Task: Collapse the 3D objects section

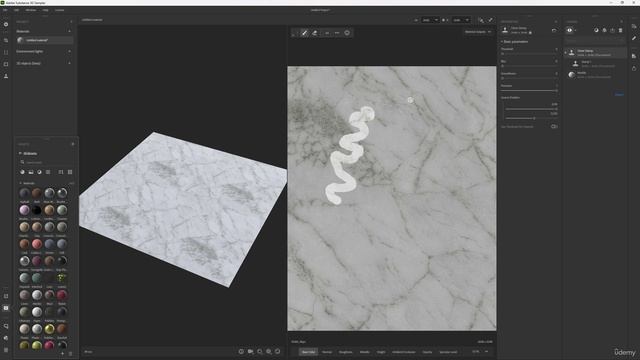Action: pos(69,63)
